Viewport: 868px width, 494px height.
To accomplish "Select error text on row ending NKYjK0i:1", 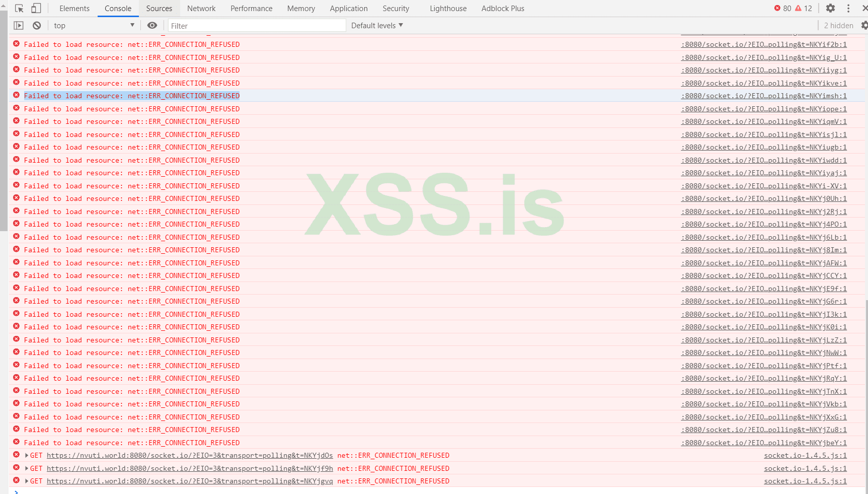I will [132, 327].
